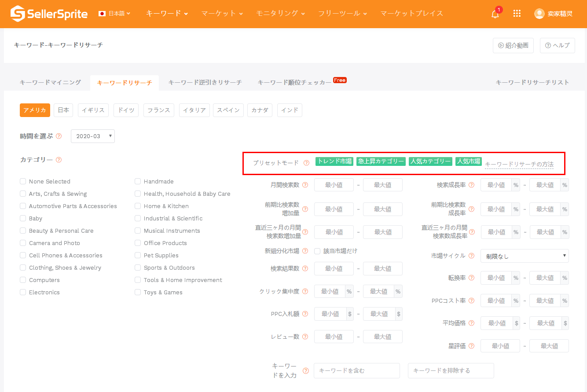Select the 日本 marketplace
The width and height of the screenshot is (587, 392).
point(63,110)
